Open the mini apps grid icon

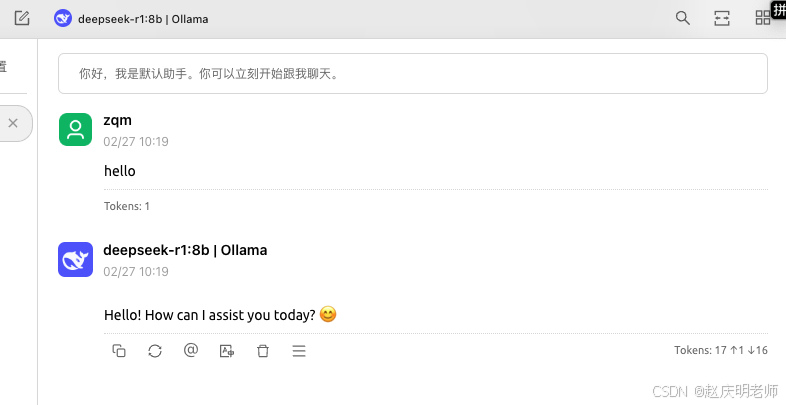[763, 18]
